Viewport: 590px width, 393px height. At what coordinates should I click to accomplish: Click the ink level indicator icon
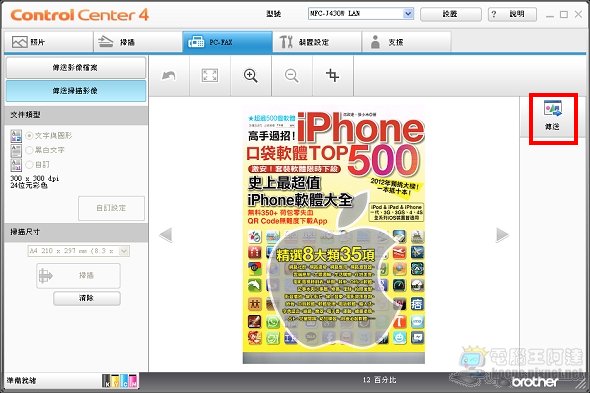point(120,381)
